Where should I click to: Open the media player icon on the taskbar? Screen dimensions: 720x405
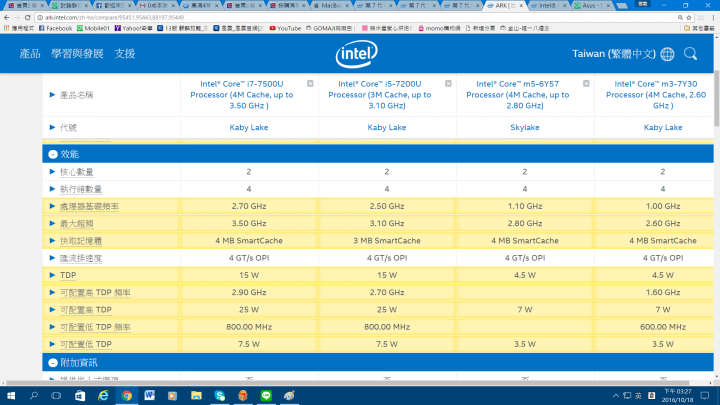pos(173,395)
